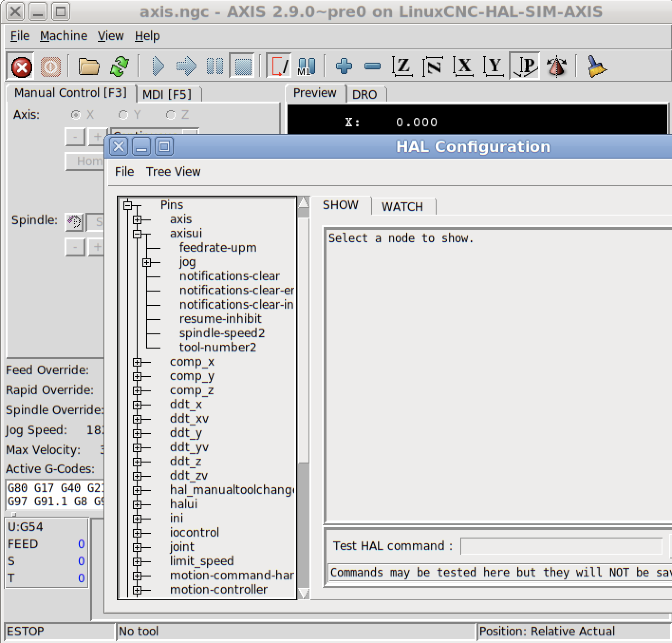Toggle the Emergency Stop toolbar icon

(21, 66)
